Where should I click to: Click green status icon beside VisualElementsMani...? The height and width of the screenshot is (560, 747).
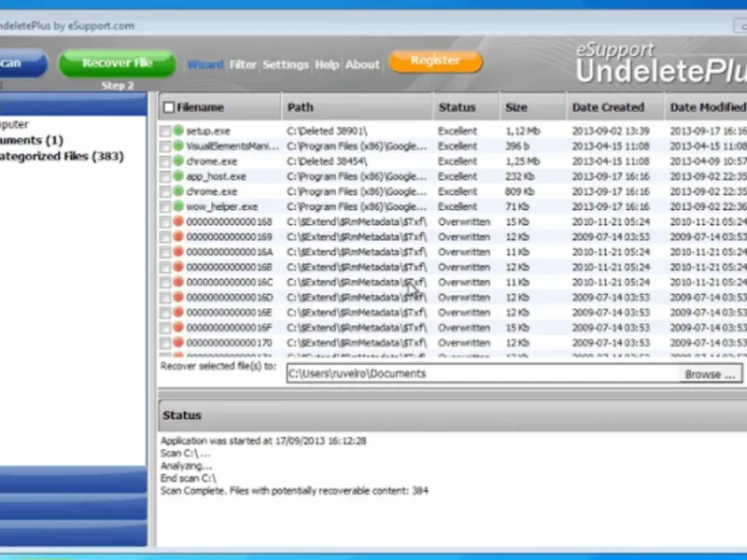click(x=178, y=146)
